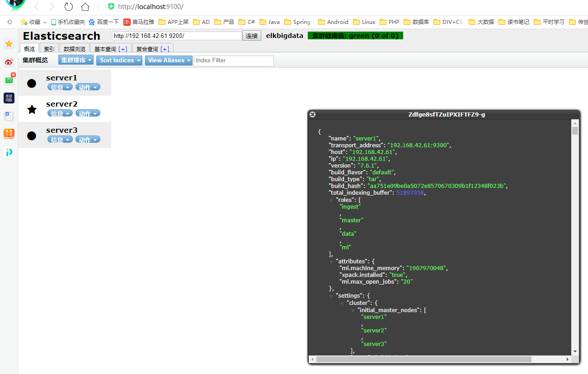
Task: Click the green security shield icon
Action: (111, 7)
